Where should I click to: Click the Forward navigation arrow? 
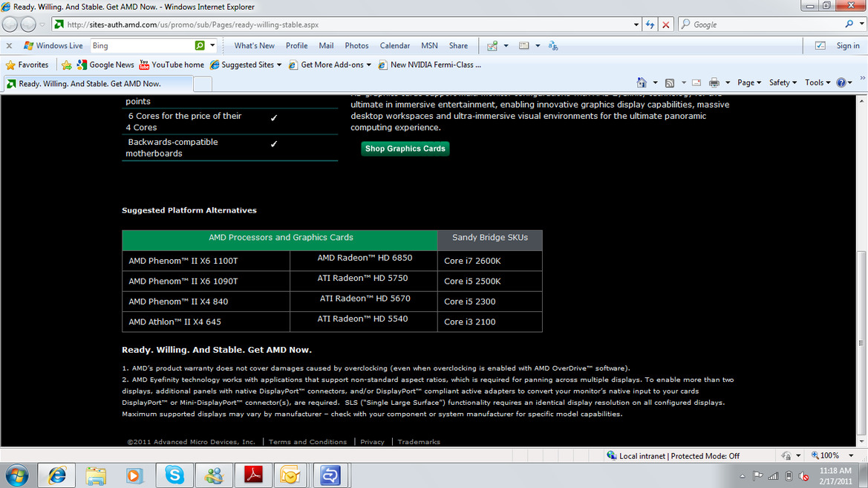click(x=27, y=25)
